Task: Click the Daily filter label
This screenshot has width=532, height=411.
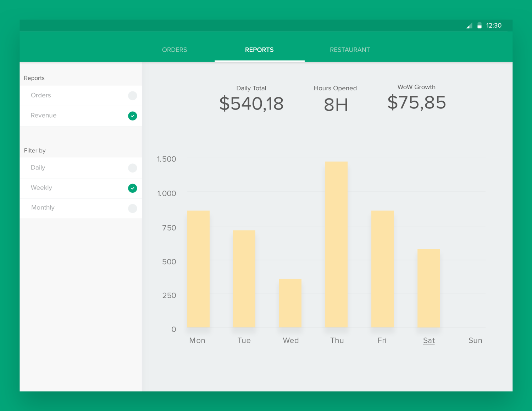Action: point(38,168)
